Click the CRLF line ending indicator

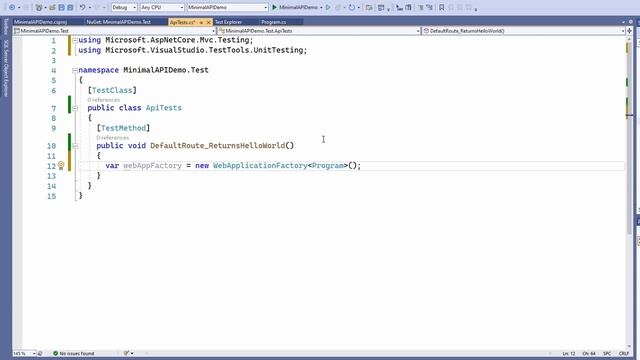coord(624,353)
